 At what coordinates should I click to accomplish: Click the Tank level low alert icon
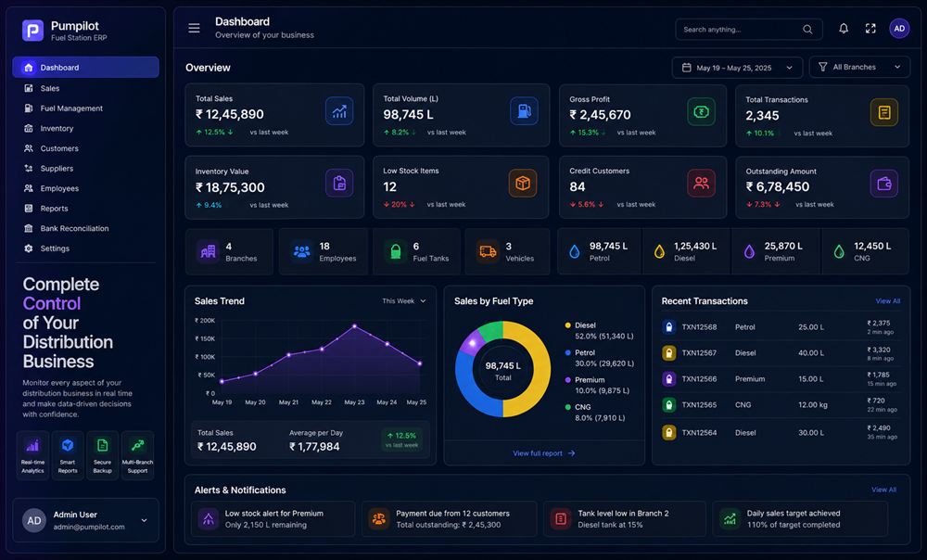click(561, 519)
